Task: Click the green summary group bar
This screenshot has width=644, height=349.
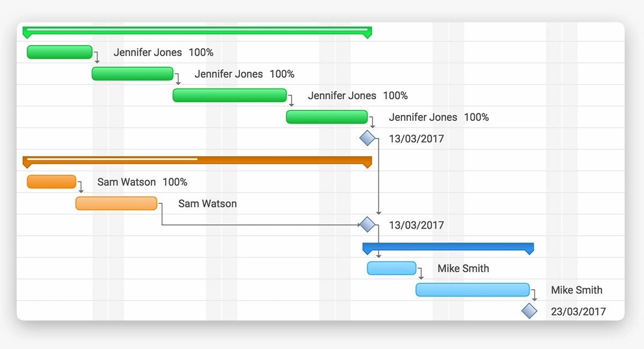Action: click(197, 32)
